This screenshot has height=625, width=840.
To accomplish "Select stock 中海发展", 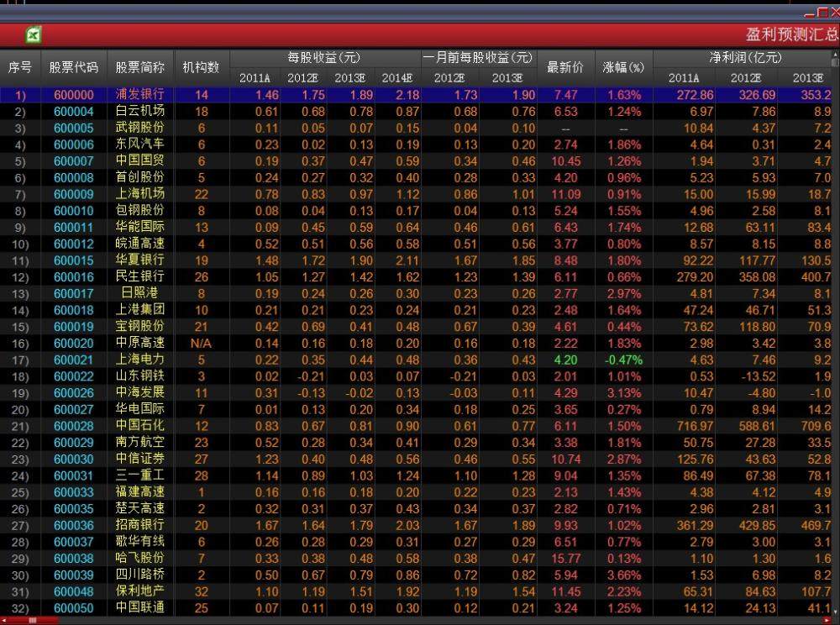I will pos(139,393).
